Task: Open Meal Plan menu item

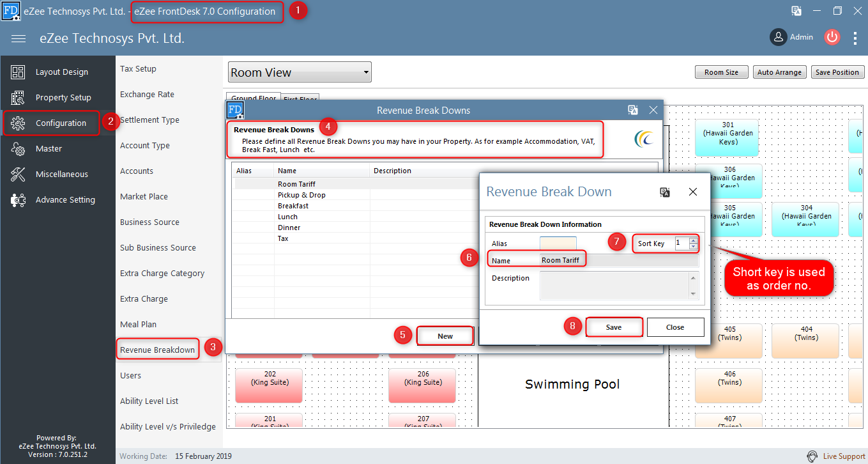Action: 138,325
